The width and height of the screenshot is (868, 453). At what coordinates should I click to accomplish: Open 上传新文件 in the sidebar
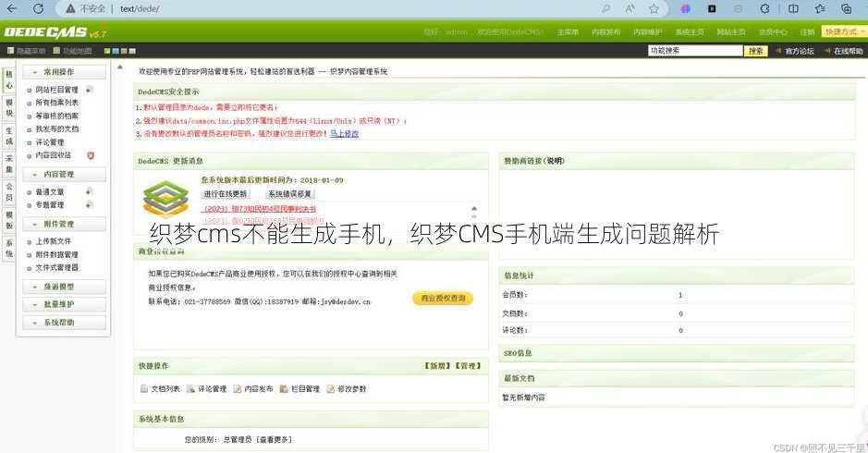coord(53,241)
